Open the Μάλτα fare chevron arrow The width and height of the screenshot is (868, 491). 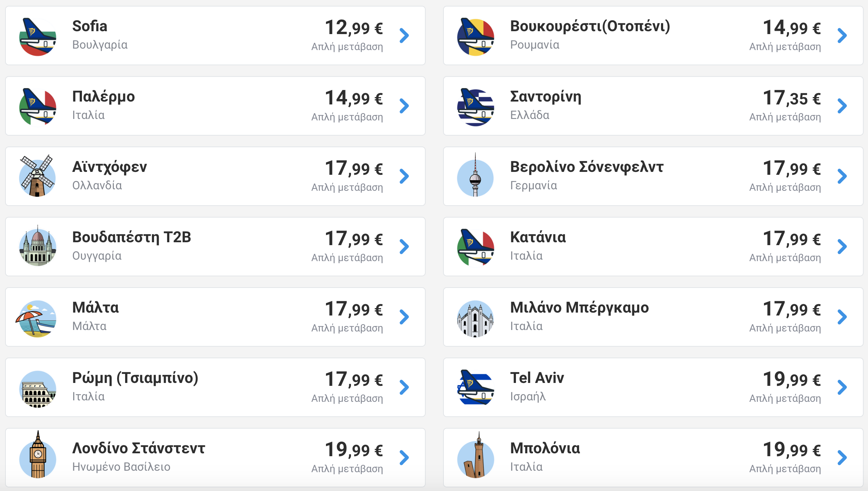(404, 317)
